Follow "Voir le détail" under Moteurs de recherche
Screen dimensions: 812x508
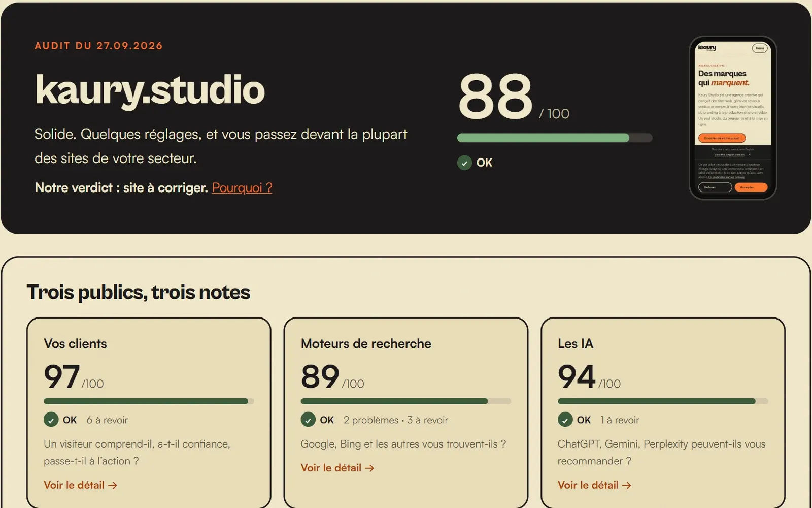pos(337,468)
